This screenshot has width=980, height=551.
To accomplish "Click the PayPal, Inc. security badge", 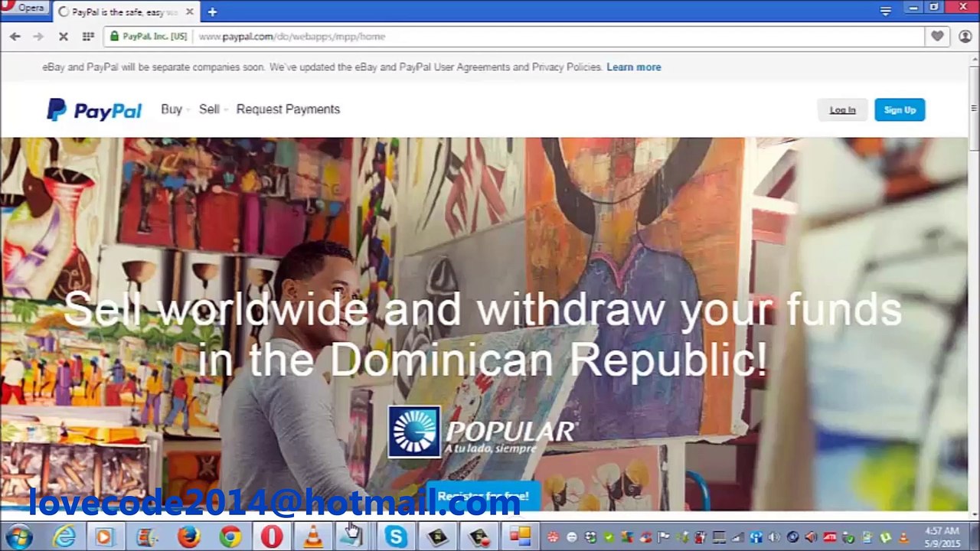I will tap(149, 36).
